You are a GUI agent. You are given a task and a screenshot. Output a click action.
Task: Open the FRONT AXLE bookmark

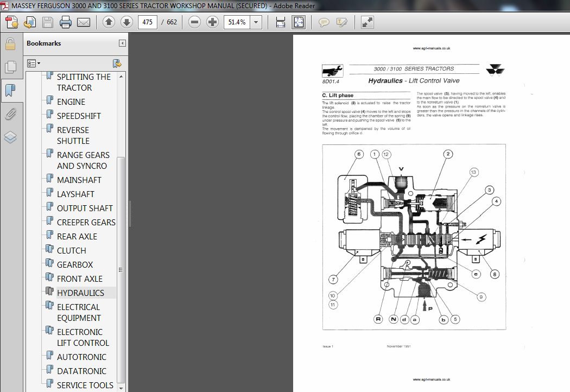[x=80, y=279]
